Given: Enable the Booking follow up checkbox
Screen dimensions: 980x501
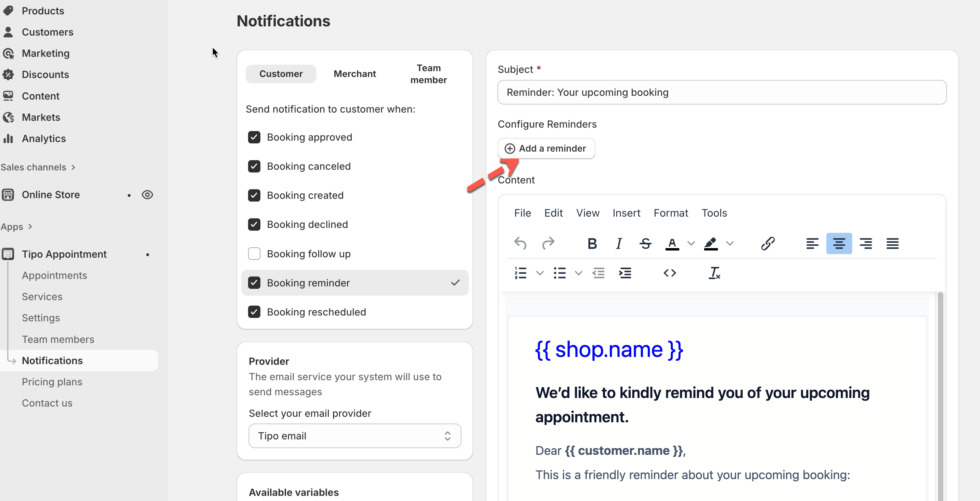Looking at the screenshot, I should [x=254, y=254].
